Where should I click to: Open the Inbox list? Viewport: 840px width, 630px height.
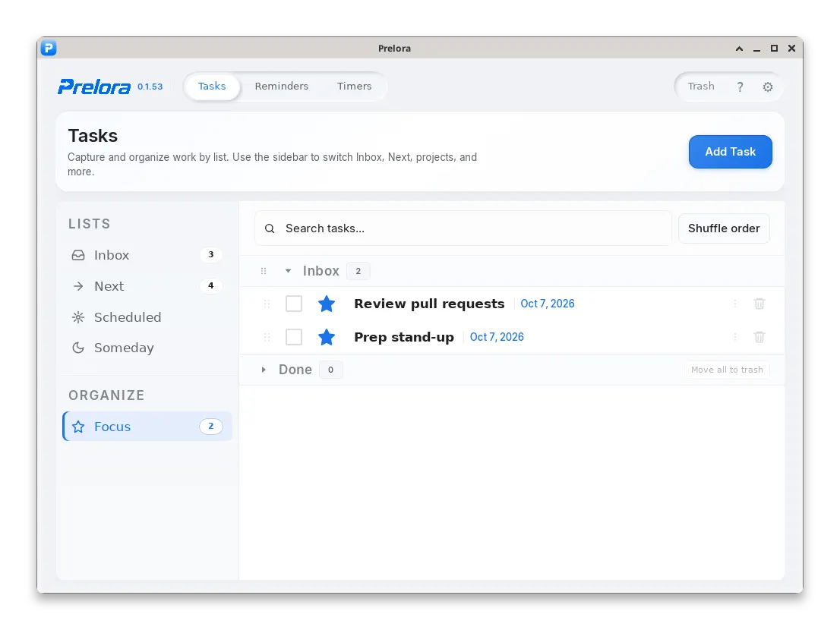point(147,255)
